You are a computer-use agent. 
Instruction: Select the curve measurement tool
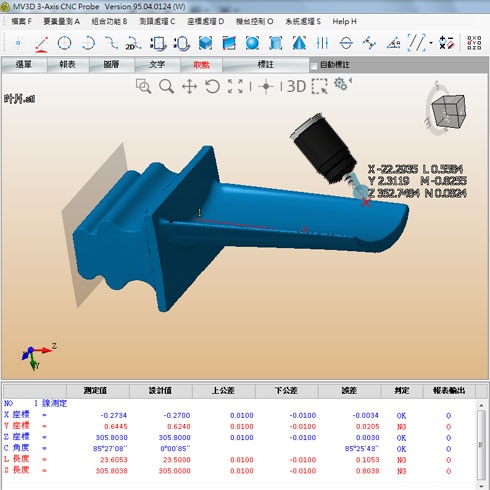[x=111, y=43]
